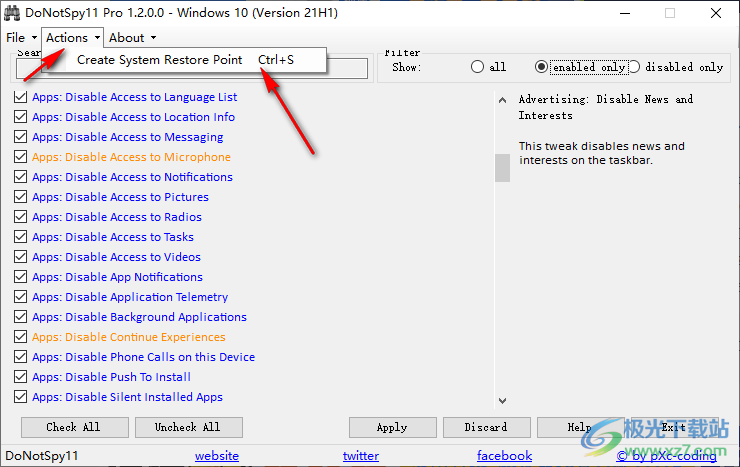
Task: Uncheck Disable Access to Radios checkbox
Action: pyautogui.click(x=20, y=217)
